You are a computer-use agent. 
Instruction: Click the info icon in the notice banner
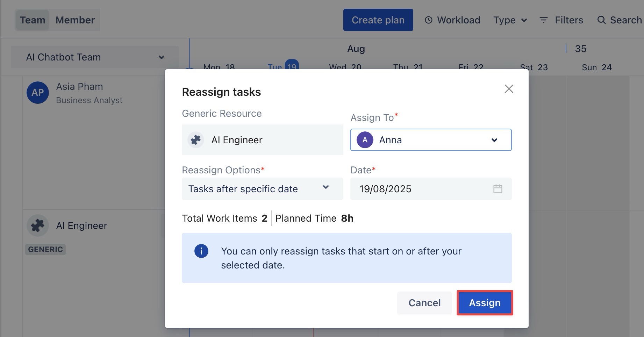click(201, 251)
